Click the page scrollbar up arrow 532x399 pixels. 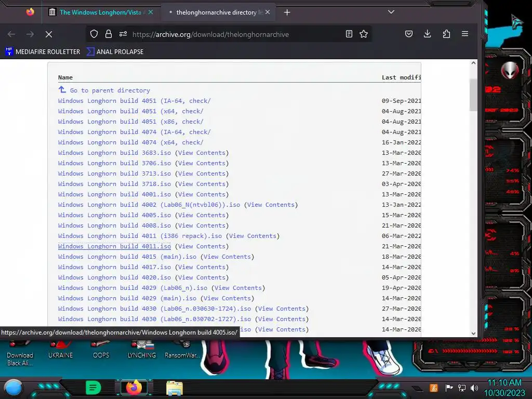(x=474, y=63)
